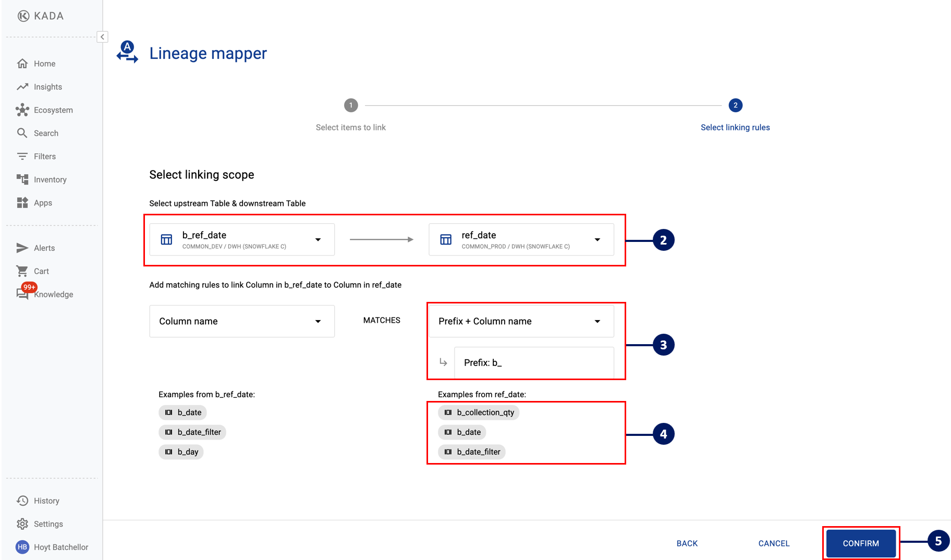The image size is (951, 560).
Task: Click the CANCEL button
Action: [x=774, y=543]
